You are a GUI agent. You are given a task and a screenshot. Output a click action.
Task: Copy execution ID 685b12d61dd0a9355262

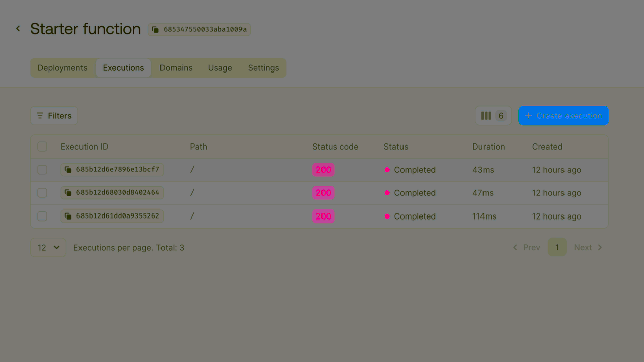click(x=68, y=216)
